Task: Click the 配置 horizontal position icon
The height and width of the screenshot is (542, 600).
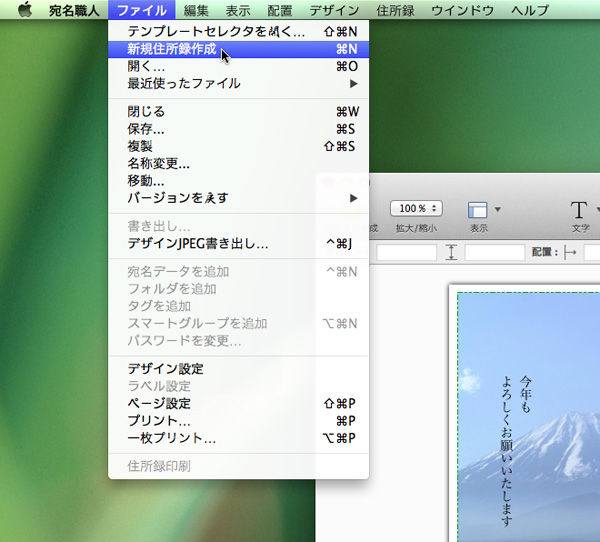Action: coord(571,253)
